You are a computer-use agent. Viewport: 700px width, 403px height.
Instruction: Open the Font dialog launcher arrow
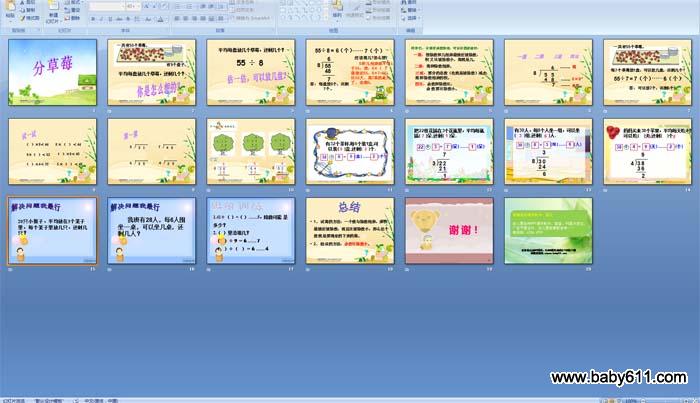pos(167,30)
